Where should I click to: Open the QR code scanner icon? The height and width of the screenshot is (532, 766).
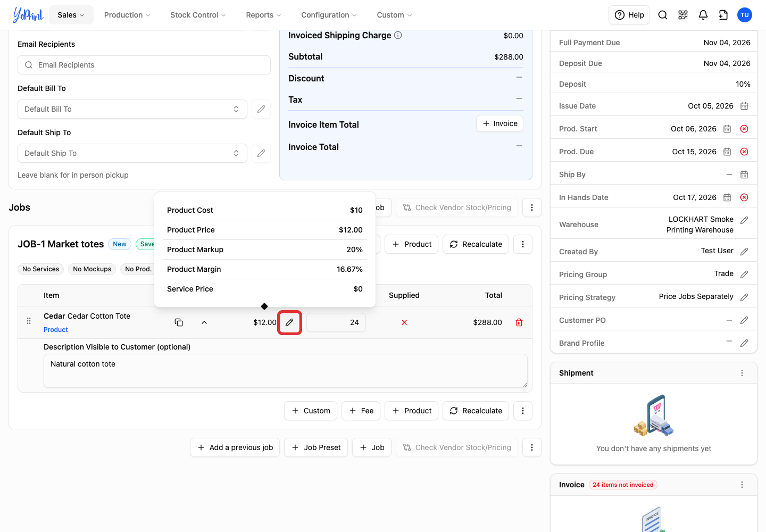click(x=683, y=15)
